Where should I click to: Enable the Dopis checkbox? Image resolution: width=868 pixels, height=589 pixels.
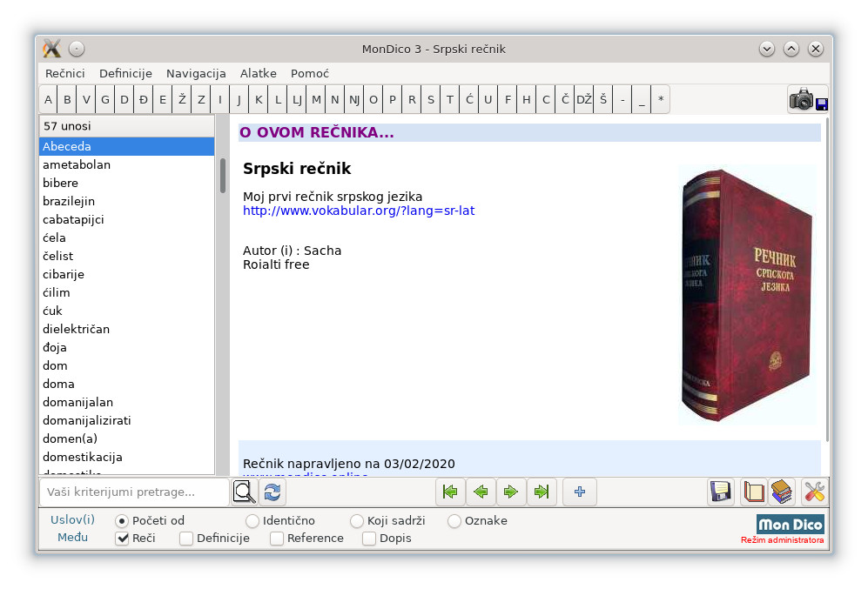(368, 539)
